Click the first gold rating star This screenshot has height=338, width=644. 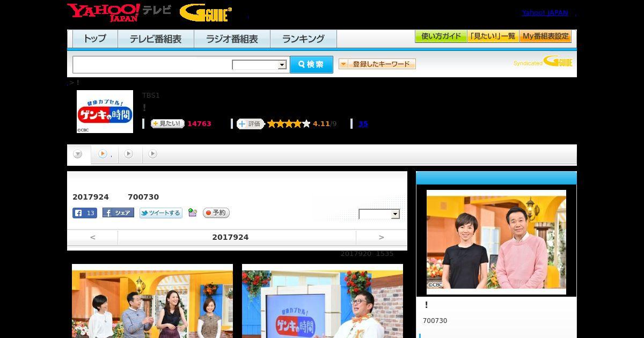tap(272, 124)
